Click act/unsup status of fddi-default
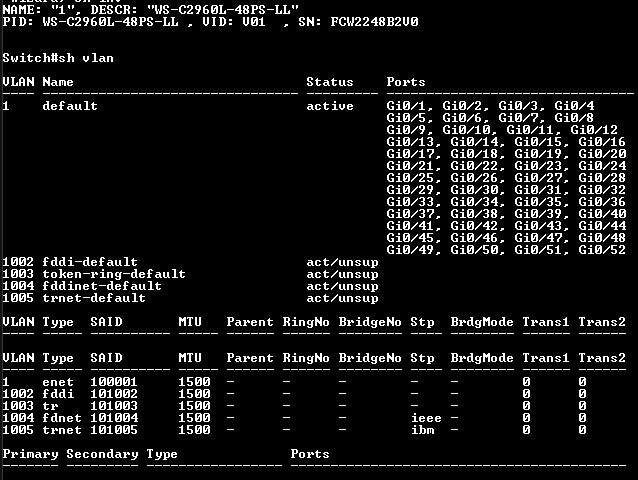Screen dimensions: 638x480 coord(342,262)
